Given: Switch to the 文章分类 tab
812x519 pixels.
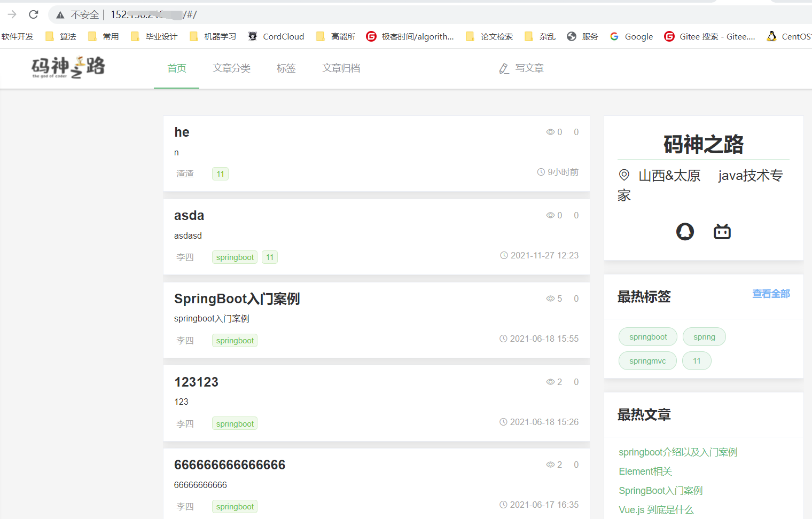Looking at the screenshot, I should tap(231, 68).
